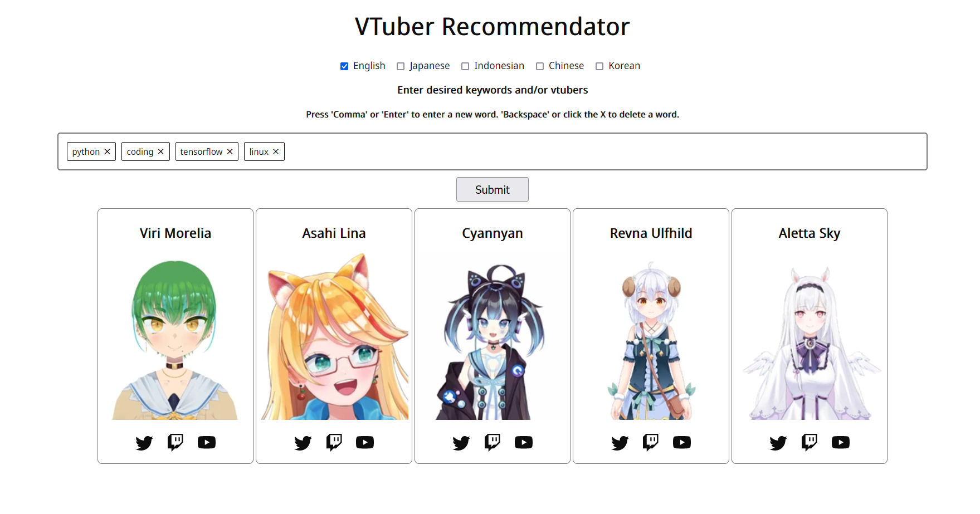This screenshot has width=980, height=514.
Task: Uncheck the English language checkbox
Action: (344, 66)
